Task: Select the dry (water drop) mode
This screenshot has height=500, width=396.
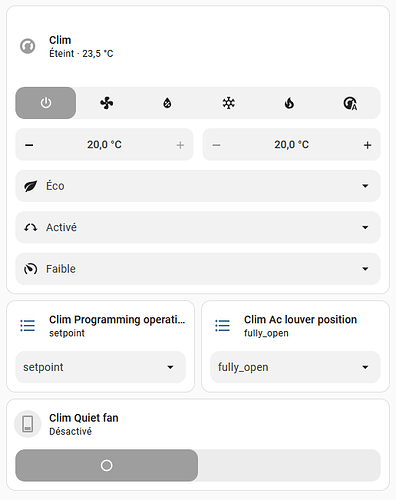Action: click(x=167, y=103)
